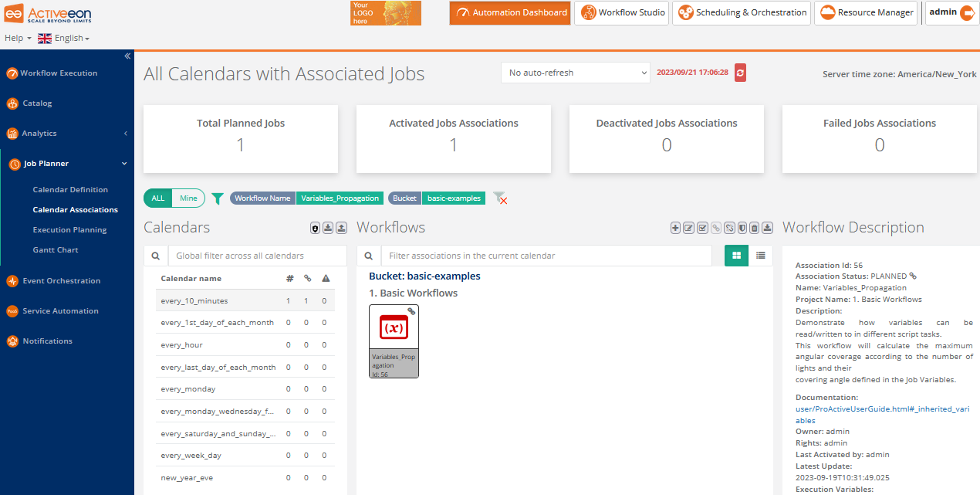Click the search icon beside calendars filter
The image size is (980, 495).
click(155, 256)
